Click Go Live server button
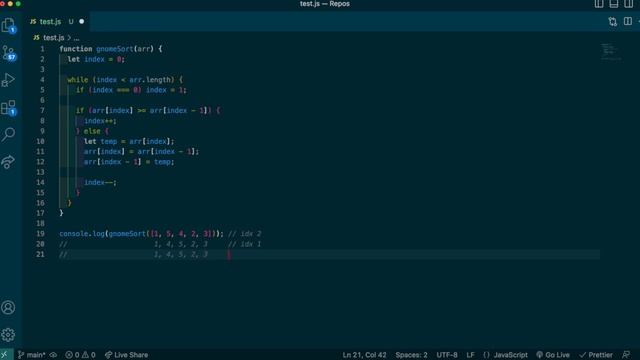The height and width of the screenshot is (360, 640). click(x=553, y=355)
